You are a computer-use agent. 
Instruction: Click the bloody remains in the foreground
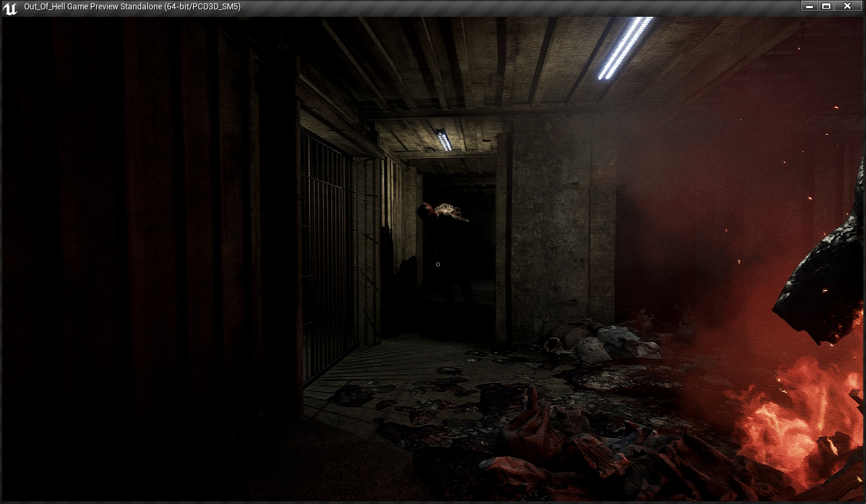coord(572,444)
